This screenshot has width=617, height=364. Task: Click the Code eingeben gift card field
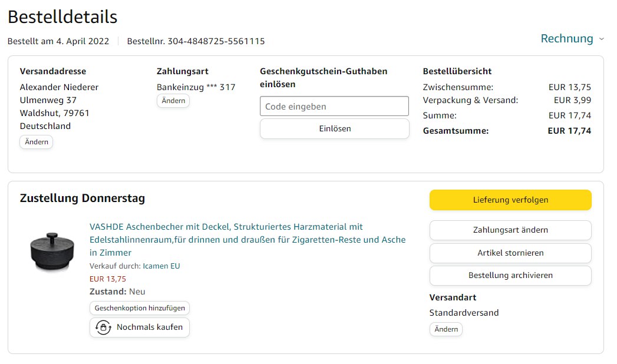point(334,107)
